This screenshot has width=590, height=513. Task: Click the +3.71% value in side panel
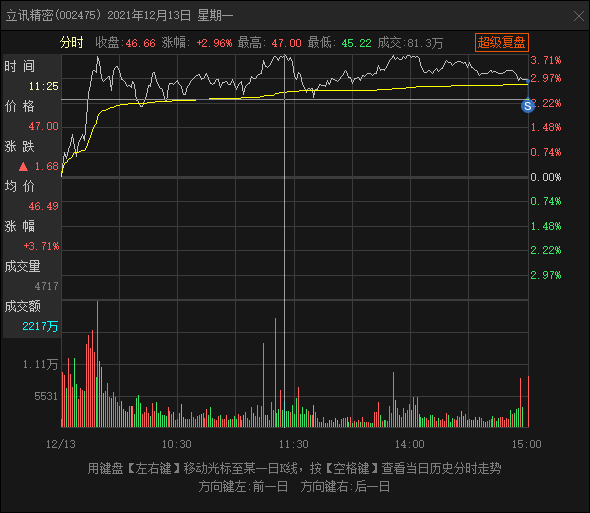pyautogui.click(x=41, y=246)
